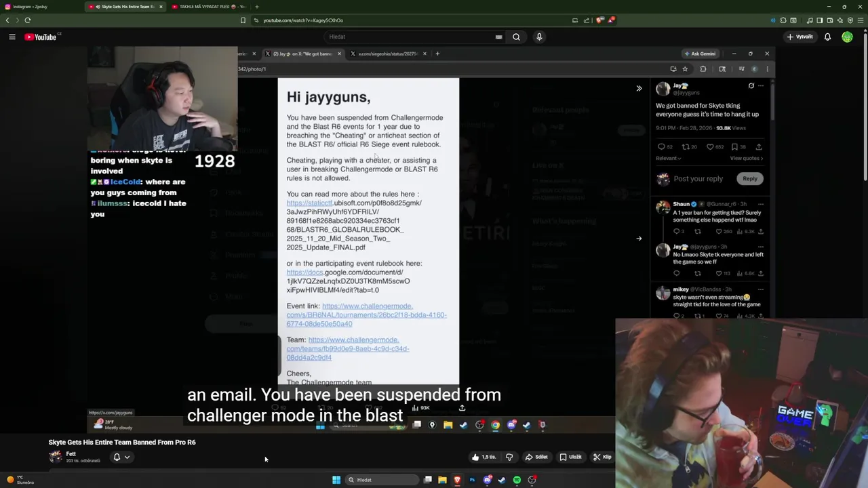868x488 pixels.
Task: Open View quotes link in video
Action: click(x=746, y=158)
